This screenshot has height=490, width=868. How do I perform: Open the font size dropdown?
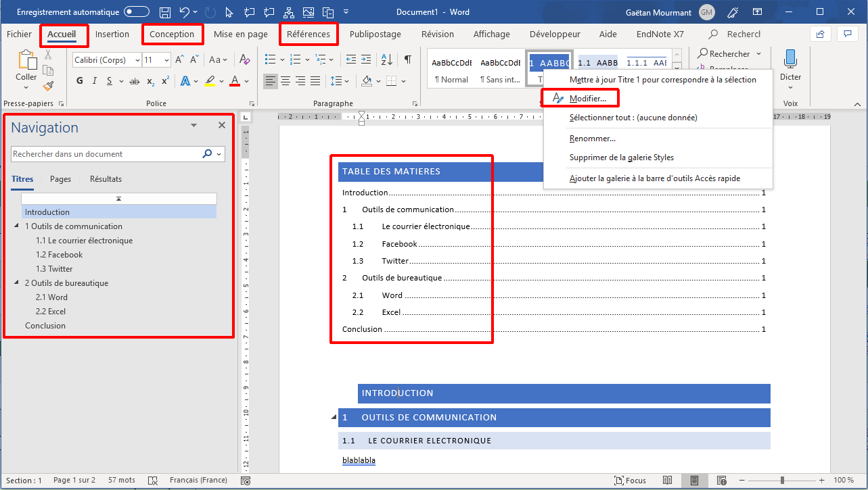click(x=166, y=60)
